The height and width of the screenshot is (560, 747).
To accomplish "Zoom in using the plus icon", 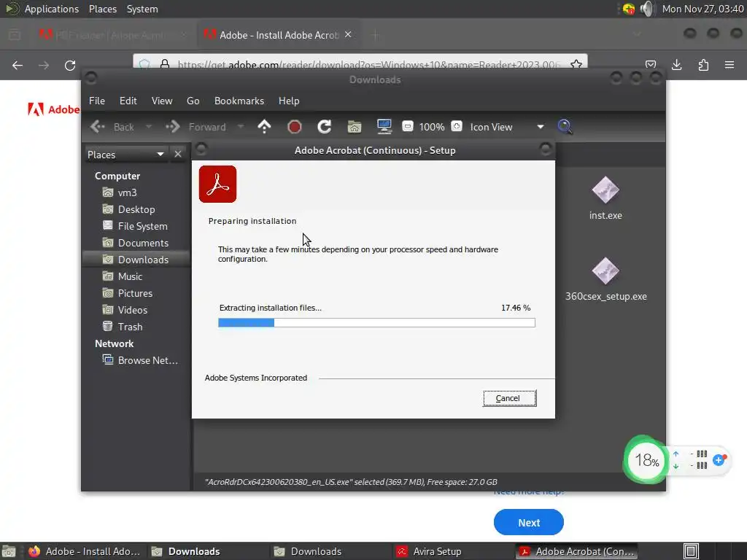I will click(x=457, y=126).
